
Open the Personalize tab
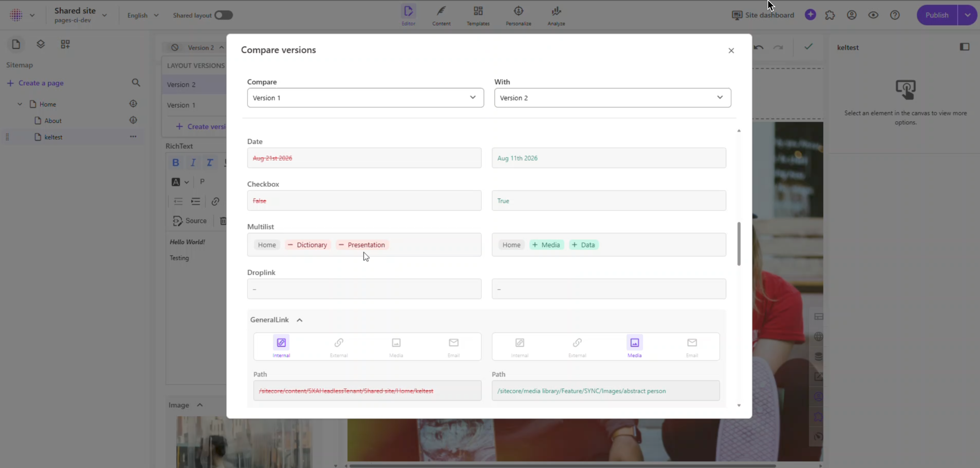point(518,15)
